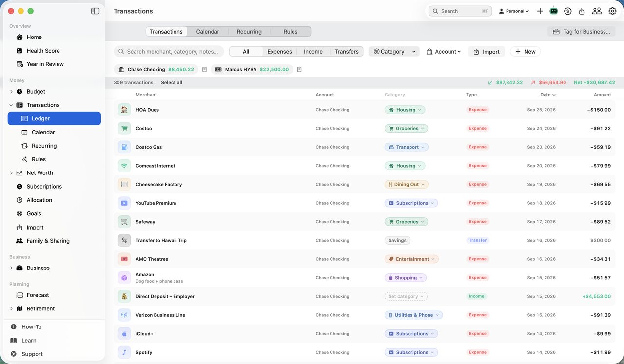Click the Safeway shopping cart icon
The image size is (624, 364).
click(124, 222)
